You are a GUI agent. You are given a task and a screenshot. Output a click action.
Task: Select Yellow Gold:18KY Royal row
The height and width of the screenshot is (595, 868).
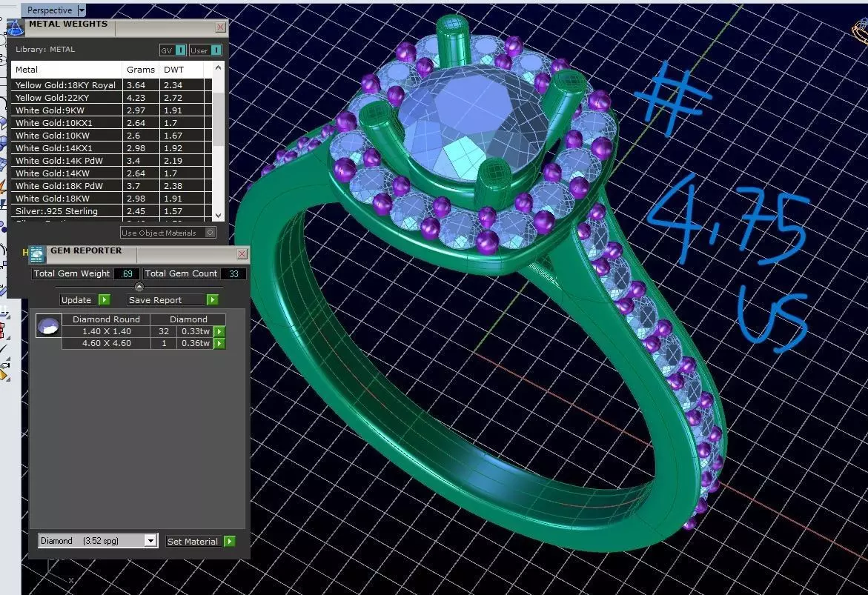pyautogui.click(x=112, y=85)
